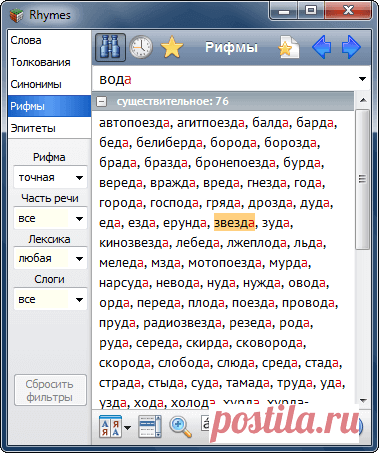Click the binoculars search icon
The image size is (379, 453).
coord(110,47)
